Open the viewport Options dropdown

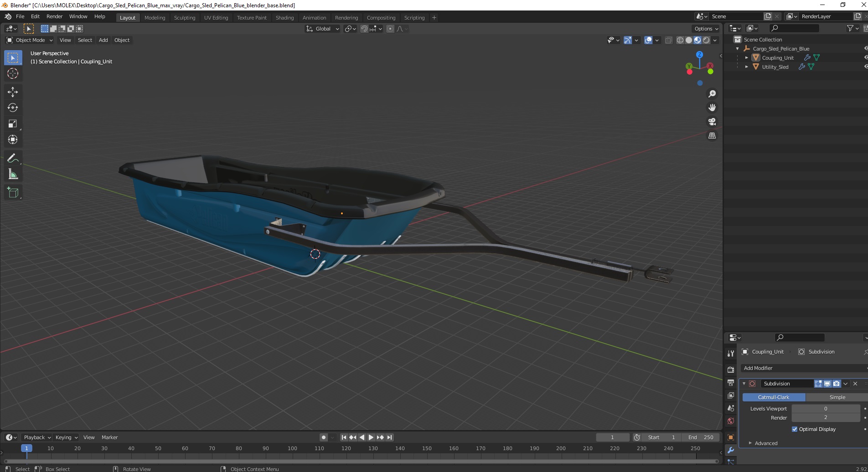click(706, 29)
